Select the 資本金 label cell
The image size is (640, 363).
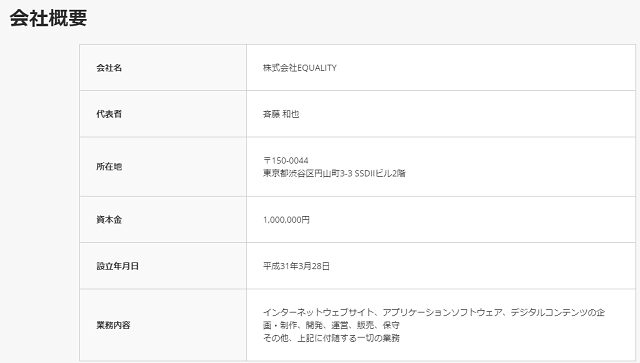tap(163, 219)
